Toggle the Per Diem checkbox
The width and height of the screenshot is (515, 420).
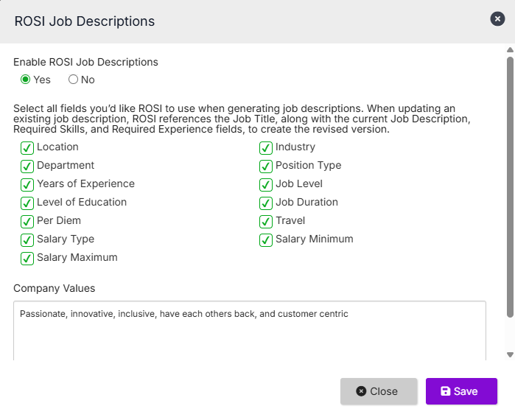click(x=27, y=222)
